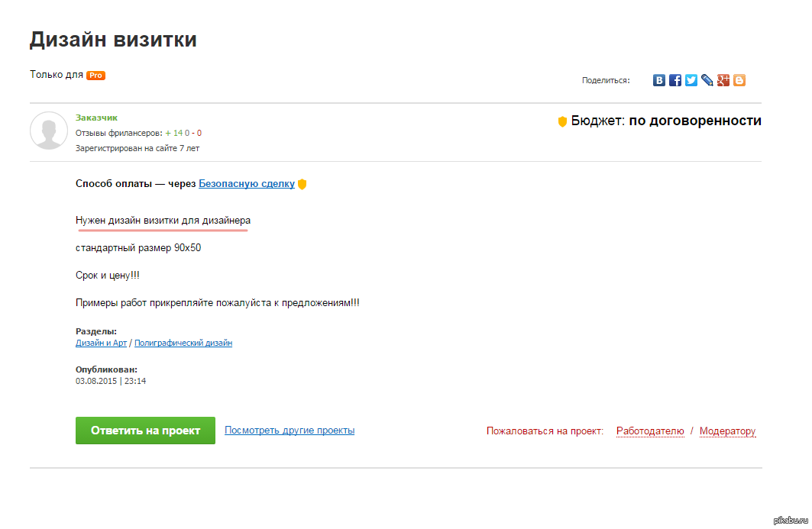Share the project on Google Plus

723,80
